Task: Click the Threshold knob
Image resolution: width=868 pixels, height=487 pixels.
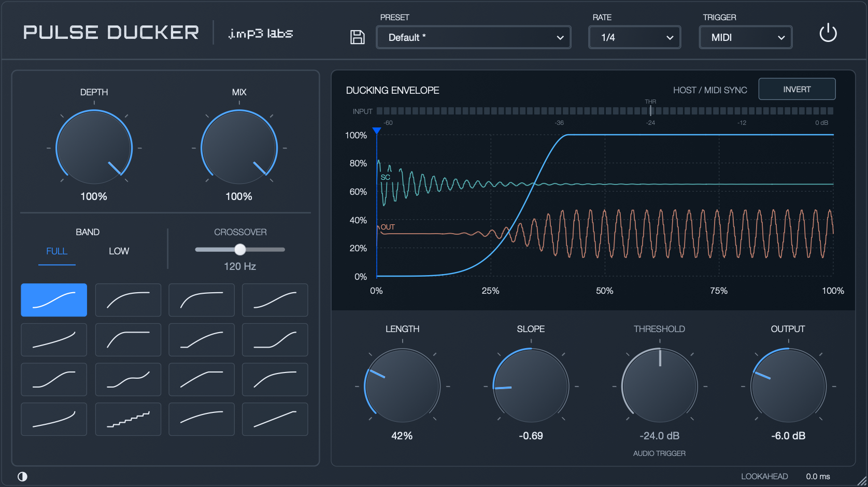Action: 660,386
